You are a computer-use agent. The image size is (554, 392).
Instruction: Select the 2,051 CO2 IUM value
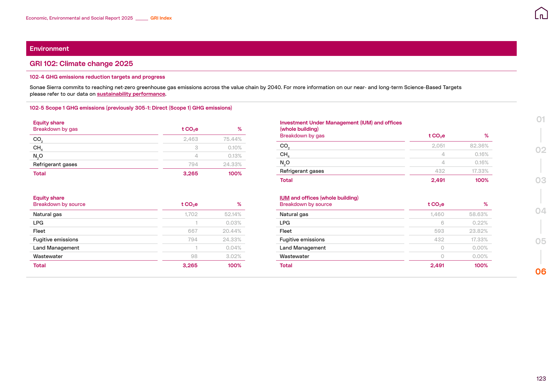click(438, 146)
